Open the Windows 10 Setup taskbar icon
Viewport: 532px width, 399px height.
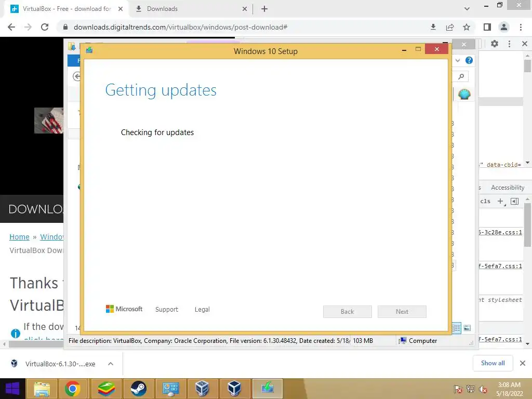(268, 389)
